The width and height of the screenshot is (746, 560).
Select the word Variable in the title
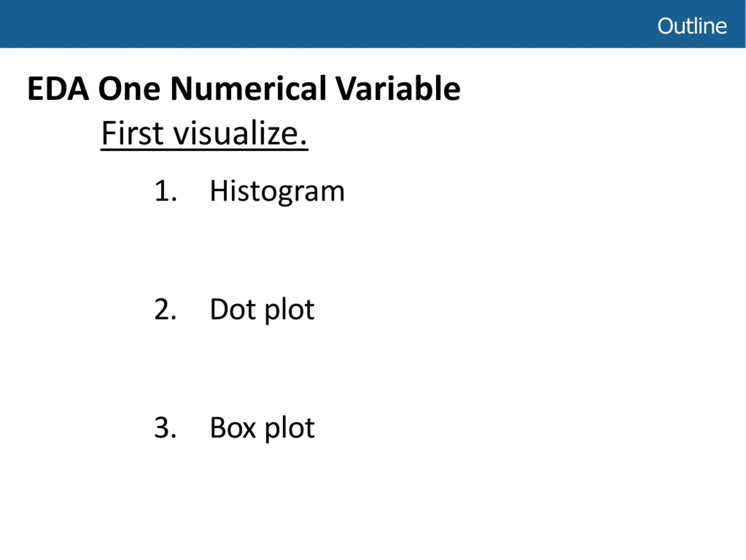point(398,89)
